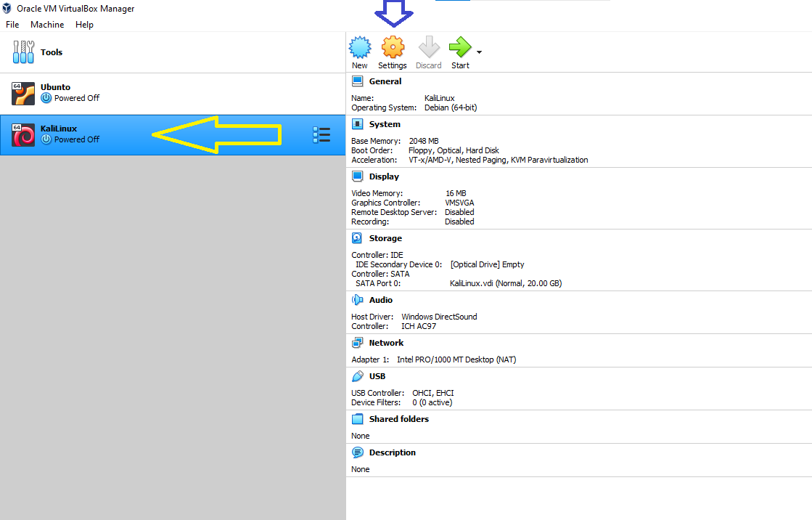Click the 'Debian (64-bit)' operating system value
Viewport: 812px width, 520px height.
(451, 107)
